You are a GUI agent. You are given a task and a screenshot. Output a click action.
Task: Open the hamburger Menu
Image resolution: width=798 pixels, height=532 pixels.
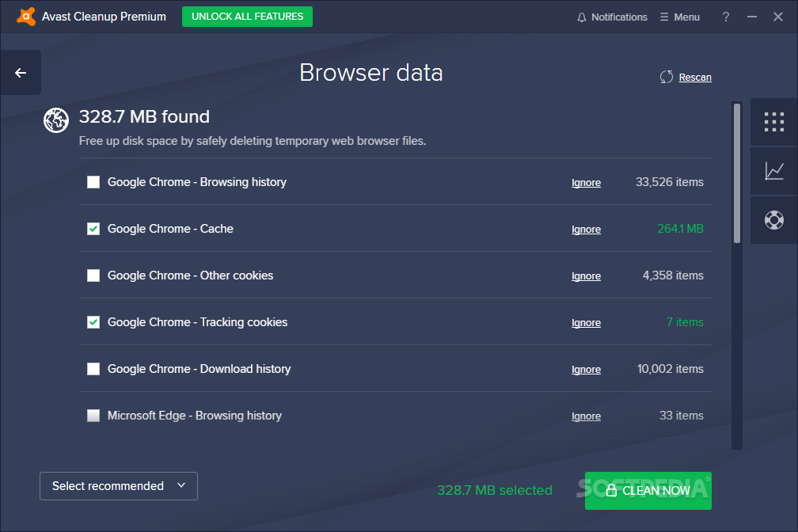click(680, 17)
